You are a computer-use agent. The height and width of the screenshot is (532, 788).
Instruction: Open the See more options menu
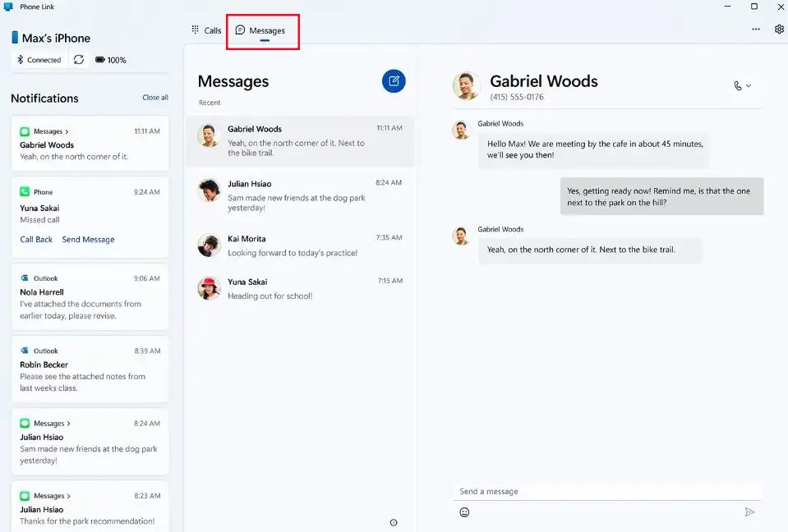755,29
